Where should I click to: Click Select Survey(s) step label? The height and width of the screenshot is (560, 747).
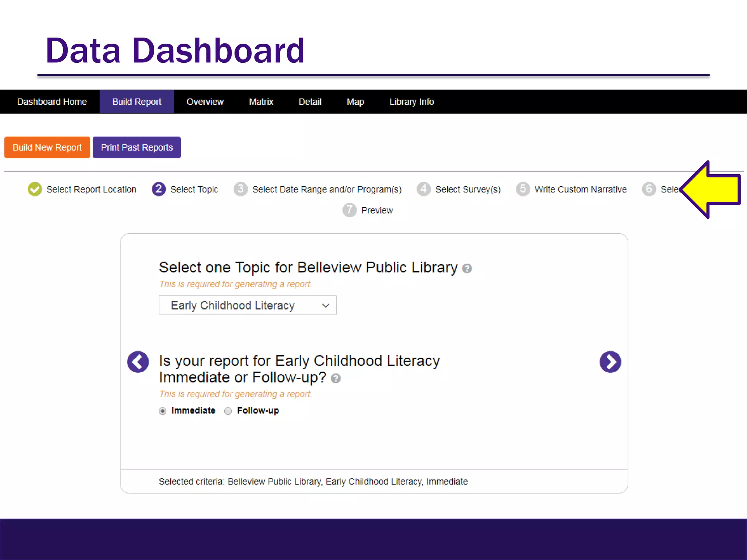[x=468, y=190]
